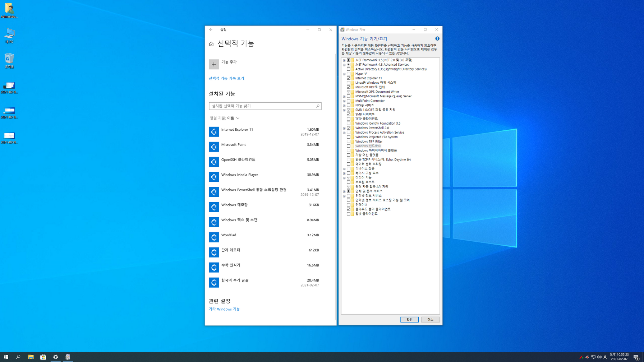This screenshot has width=644, height=362.
Task: Select Windows TIFF IFilter row
Action: [369, 141]
